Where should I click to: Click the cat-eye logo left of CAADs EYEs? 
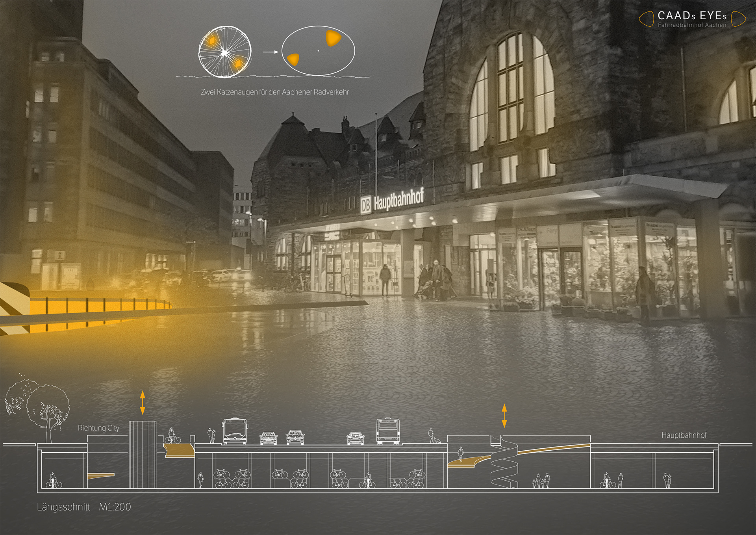[646, 19]
